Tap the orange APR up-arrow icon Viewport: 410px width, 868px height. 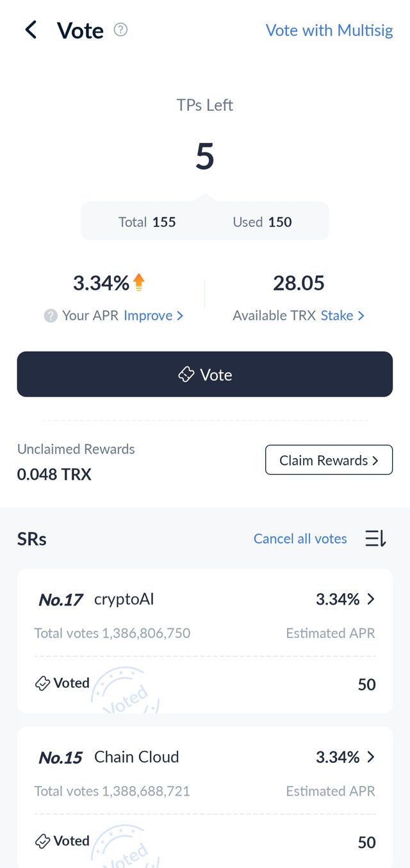[139, 283]
